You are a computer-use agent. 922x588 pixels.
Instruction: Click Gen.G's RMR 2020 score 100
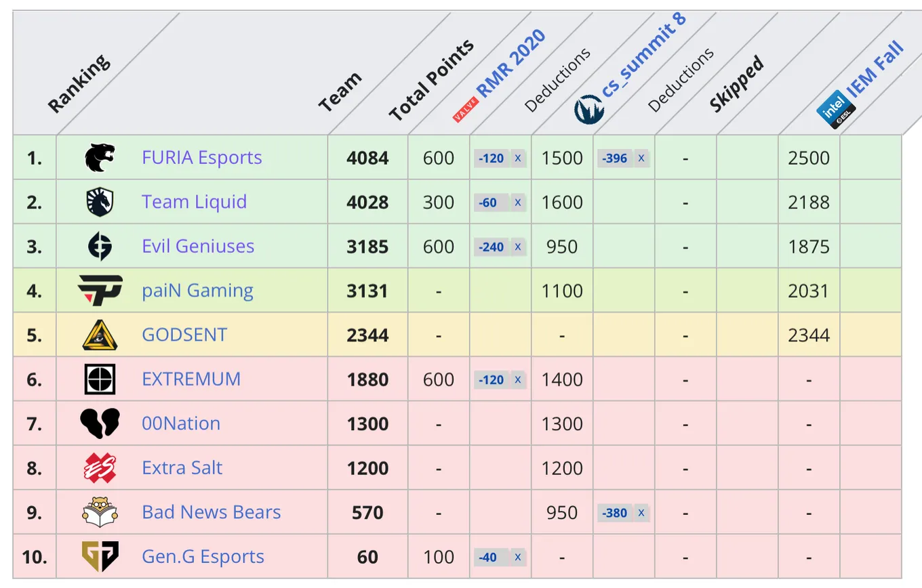(439, 557)
